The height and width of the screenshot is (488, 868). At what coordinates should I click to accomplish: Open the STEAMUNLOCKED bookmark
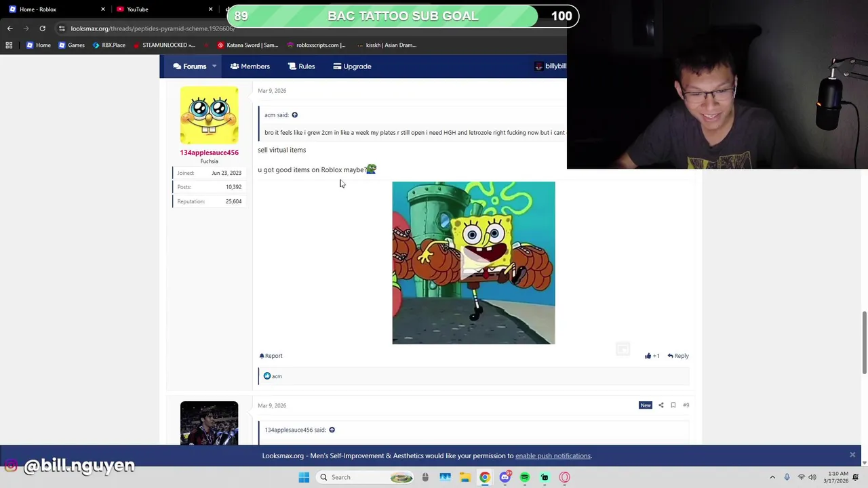coord(164,45)
